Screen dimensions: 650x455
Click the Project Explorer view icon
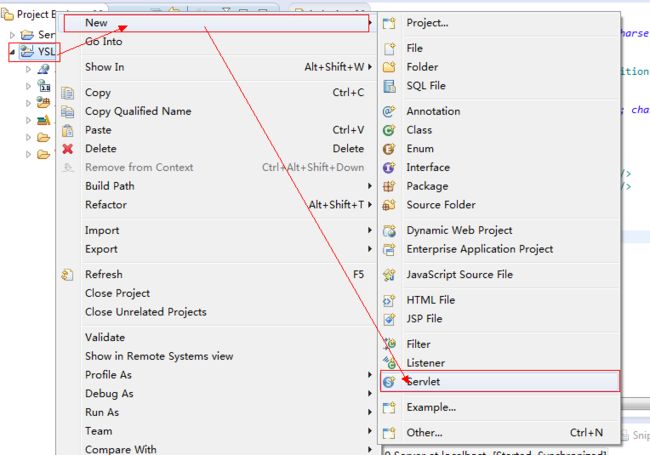(x=7, y=15)
